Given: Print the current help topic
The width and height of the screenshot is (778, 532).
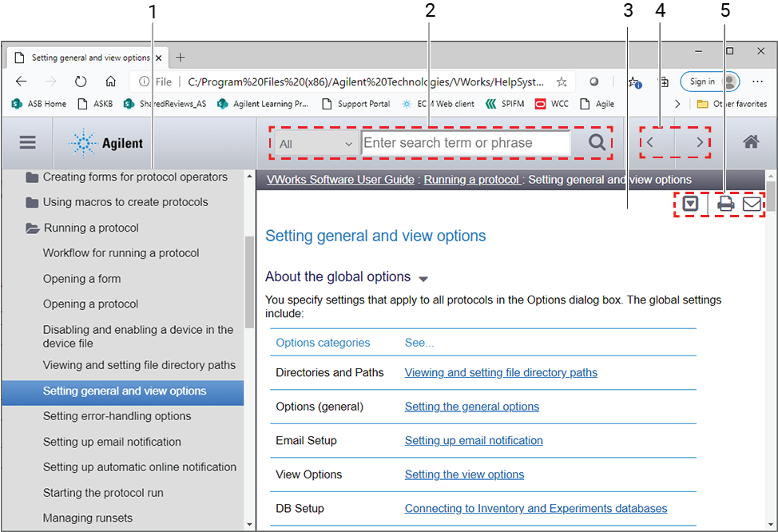Looking at the screenshot, I should [726, 204].
